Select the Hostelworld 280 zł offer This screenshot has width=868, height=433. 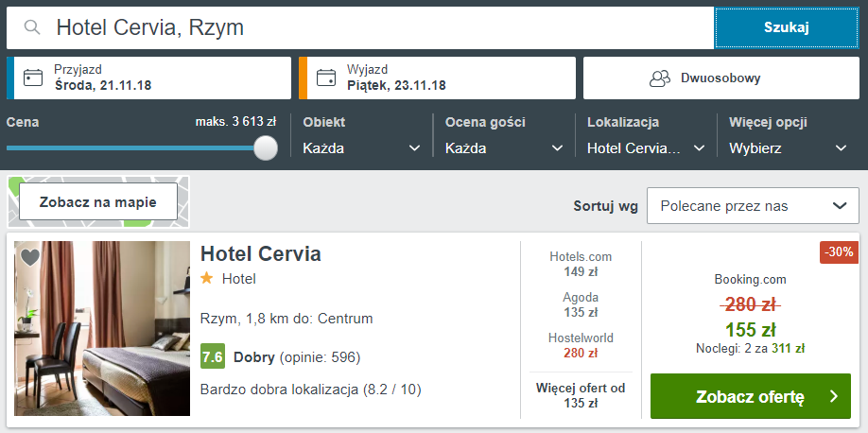[x=581, y=345]
